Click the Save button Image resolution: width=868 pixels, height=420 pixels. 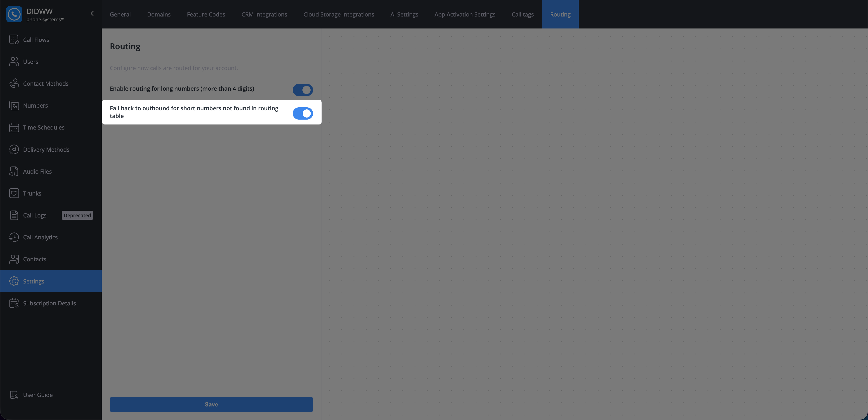coord(211,404)
